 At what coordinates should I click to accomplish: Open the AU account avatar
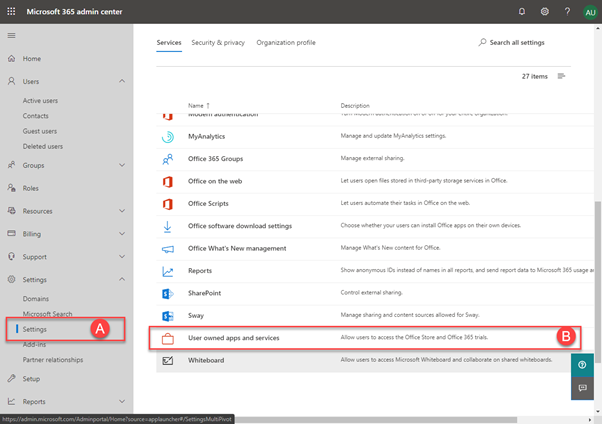(590, 12)
